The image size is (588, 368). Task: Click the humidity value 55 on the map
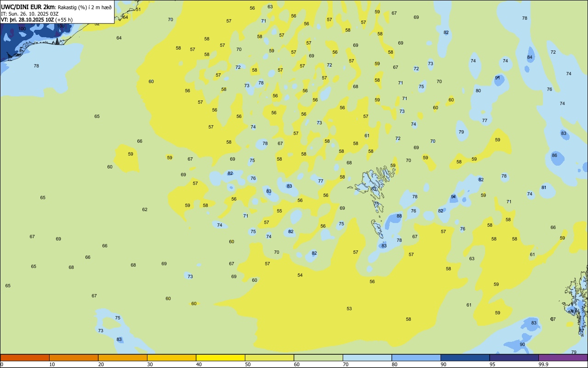pyautogui.click(x=279, y=211)
